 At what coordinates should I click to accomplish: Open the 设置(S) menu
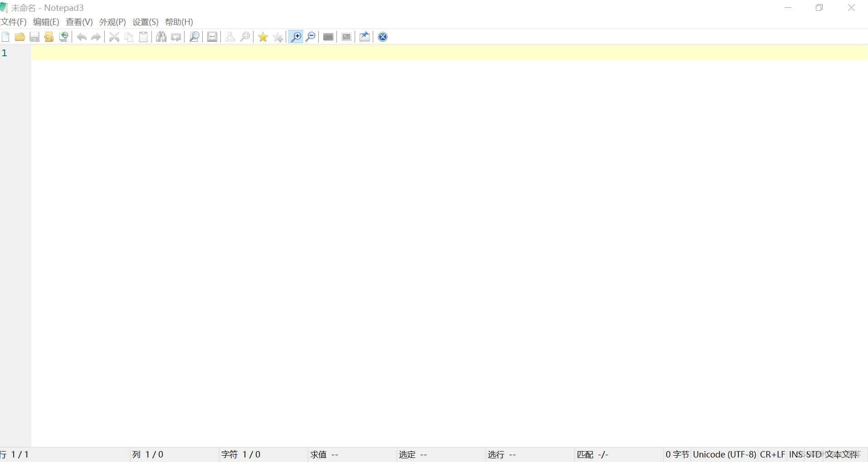[x=146, y=22]
